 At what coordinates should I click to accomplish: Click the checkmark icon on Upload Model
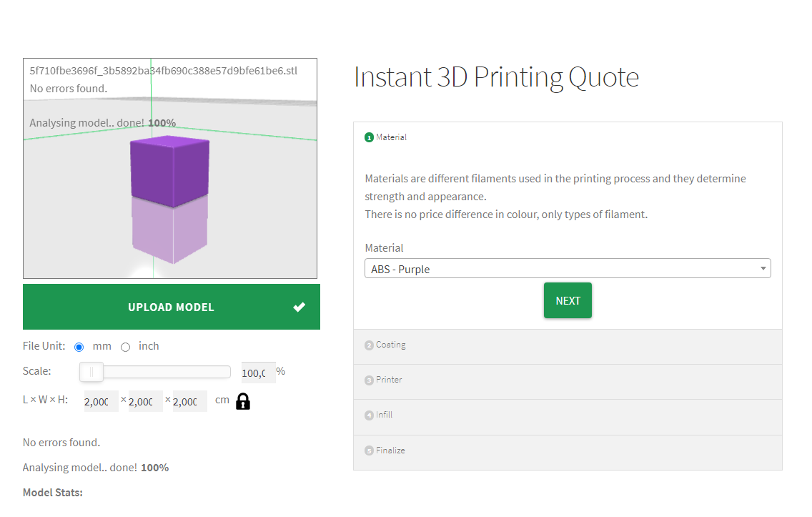[x=299, y=307]
